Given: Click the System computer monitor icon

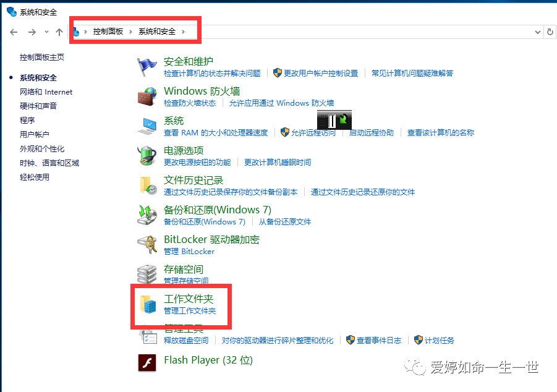Looking at the screenshot, I should pos(147,126).
